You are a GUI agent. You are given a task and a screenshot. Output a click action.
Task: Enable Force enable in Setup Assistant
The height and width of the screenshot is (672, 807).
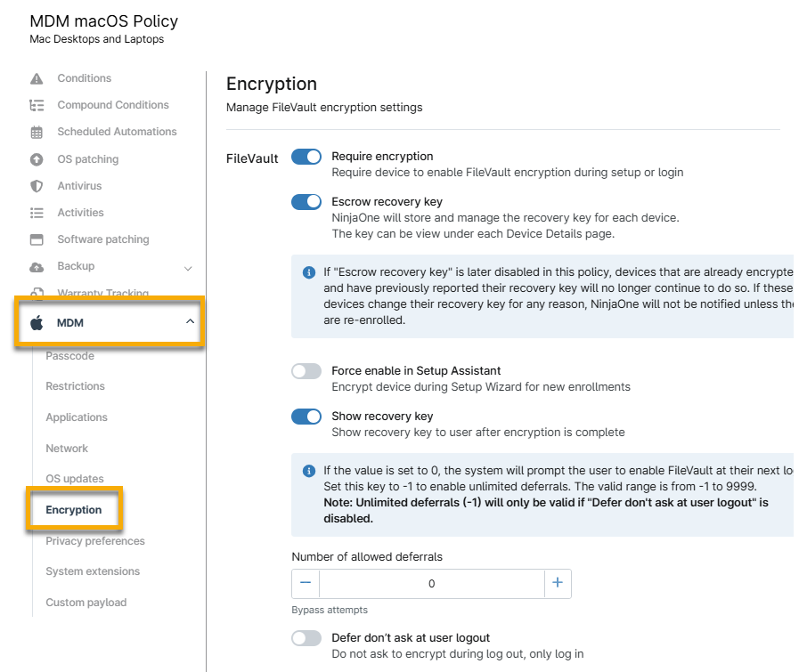306,371
